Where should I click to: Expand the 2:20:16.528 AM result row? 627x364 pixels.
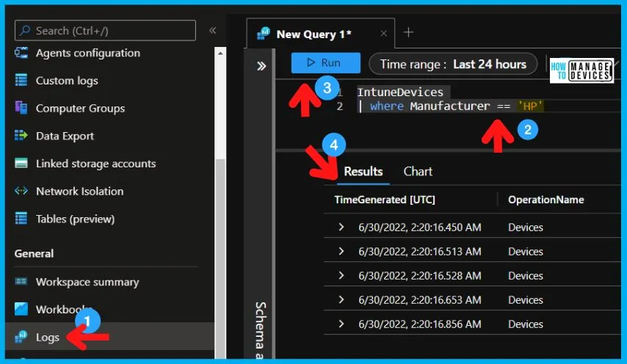[341, 275]
